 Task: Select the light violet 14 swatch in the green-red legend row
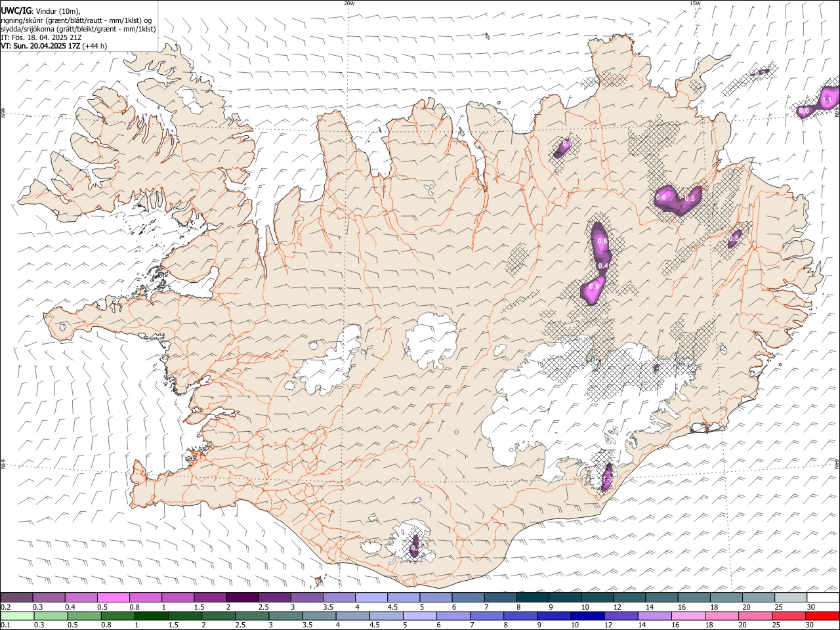[x=655, y=616]
